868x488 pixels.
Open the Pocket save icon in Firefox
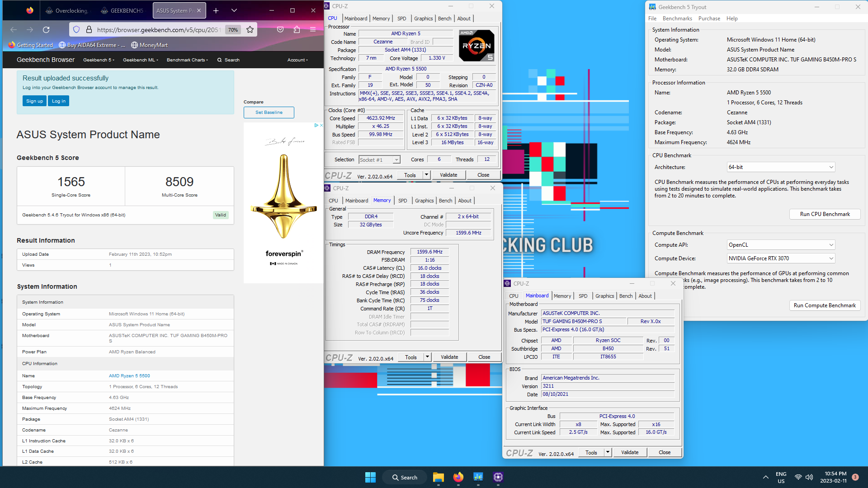280,30
